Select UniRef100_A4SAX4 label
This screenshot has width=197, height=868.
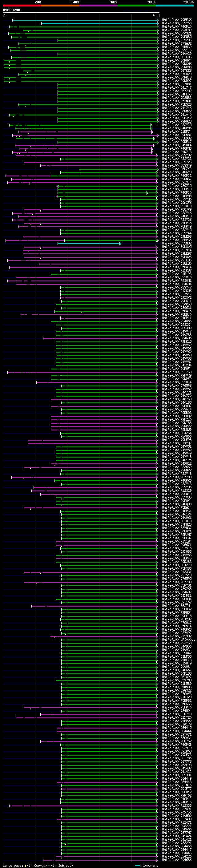pyautogui.click(x=177, y=145)
